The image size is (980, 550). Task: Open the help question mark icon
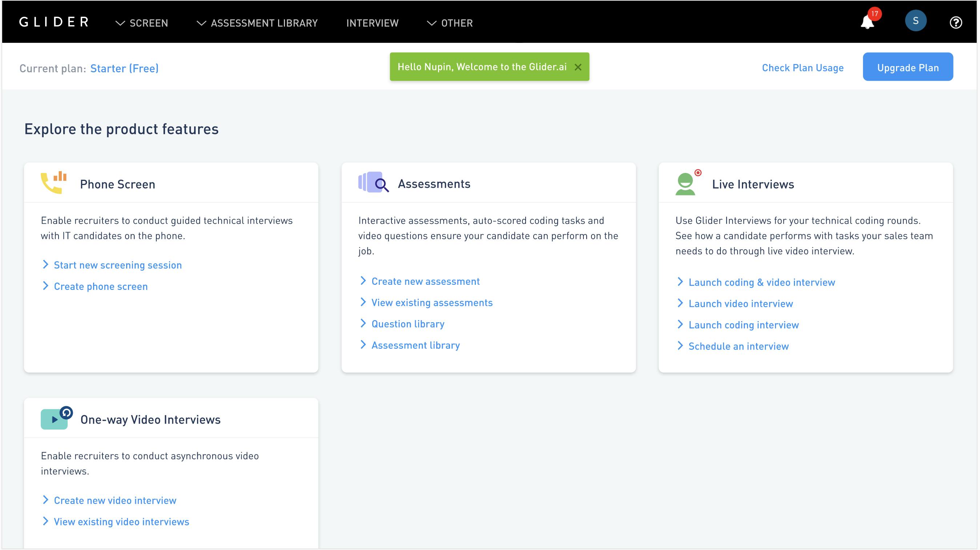click(x=956, y=23)
